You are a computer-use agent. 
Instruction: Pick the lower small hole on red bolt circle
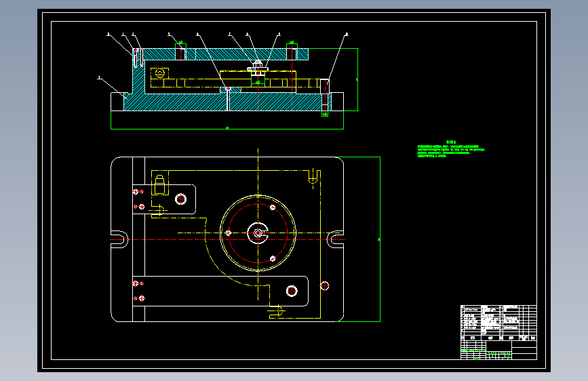coord(273,259)
